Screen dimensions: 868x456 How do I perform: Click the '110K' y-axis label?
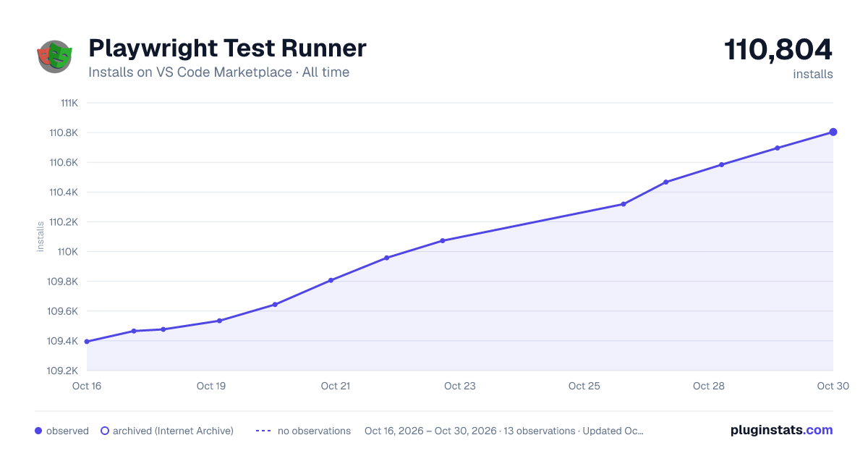(69, 252)
